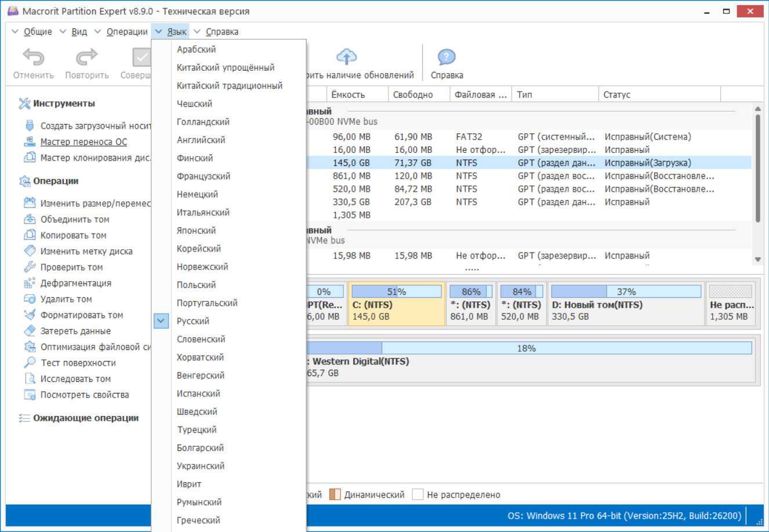769x532 pixels.
Task: Choose Украинский from language list
Action: (x=201, y=466)
